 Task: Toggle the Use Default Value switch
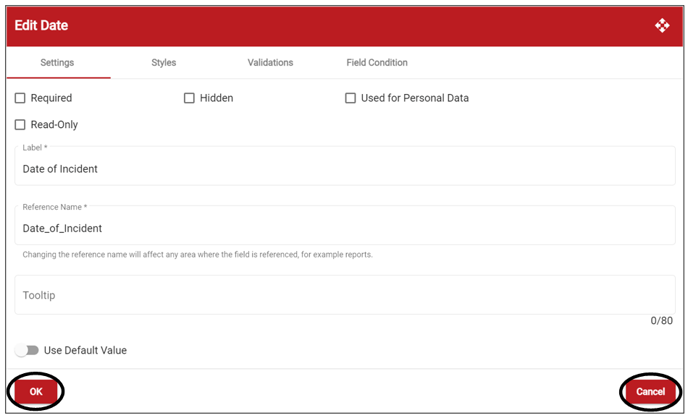27,350
